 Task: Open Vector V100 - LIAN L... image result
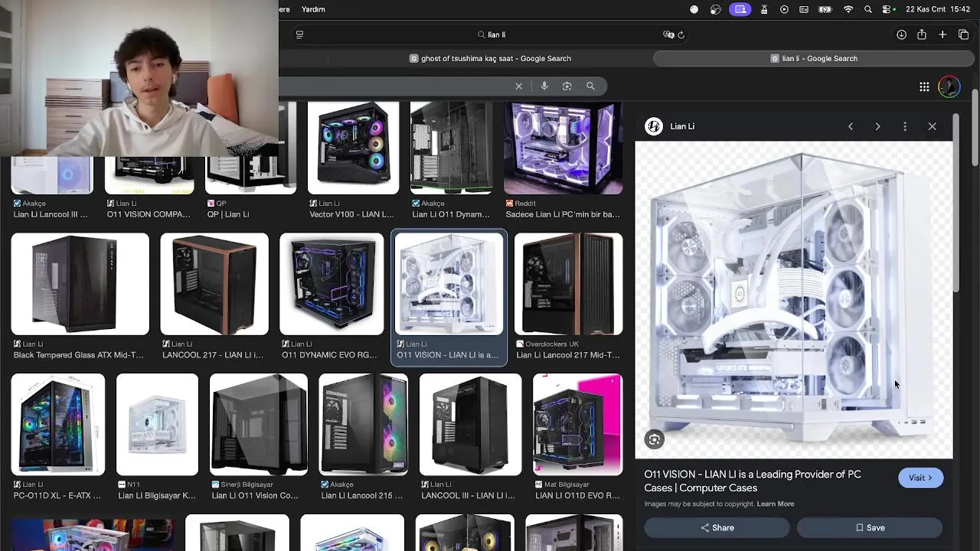(353, 148)
